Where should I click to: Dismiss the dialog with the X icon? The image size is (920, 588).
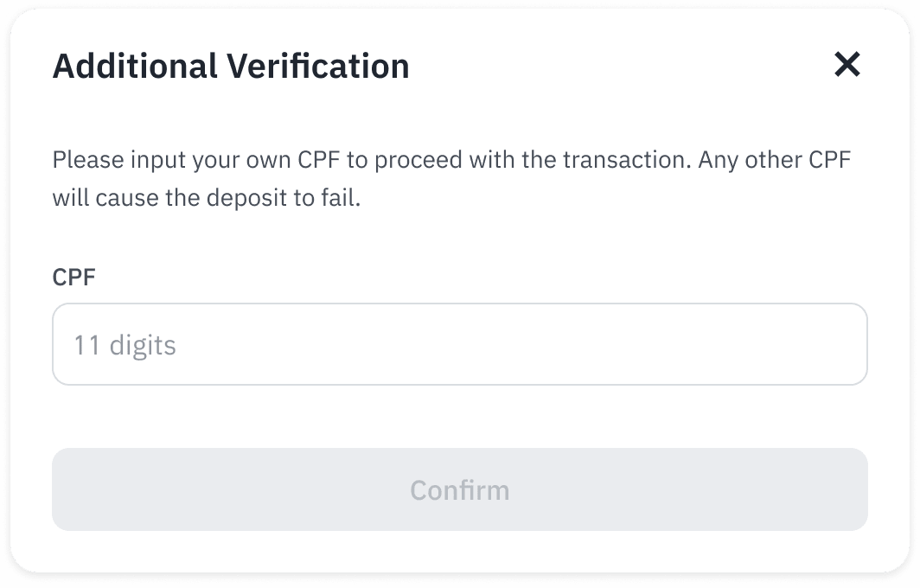pyautogui.click(x=847, y=64)
